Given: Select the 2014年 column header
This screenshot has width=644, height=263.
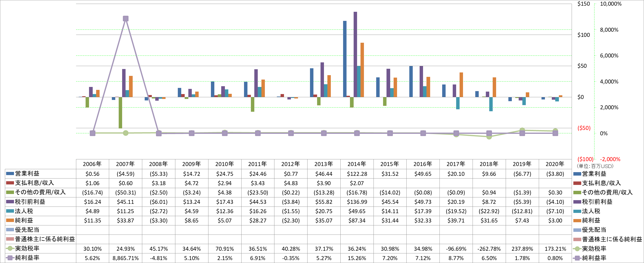Looking at the screenshot, I should 357,164.
